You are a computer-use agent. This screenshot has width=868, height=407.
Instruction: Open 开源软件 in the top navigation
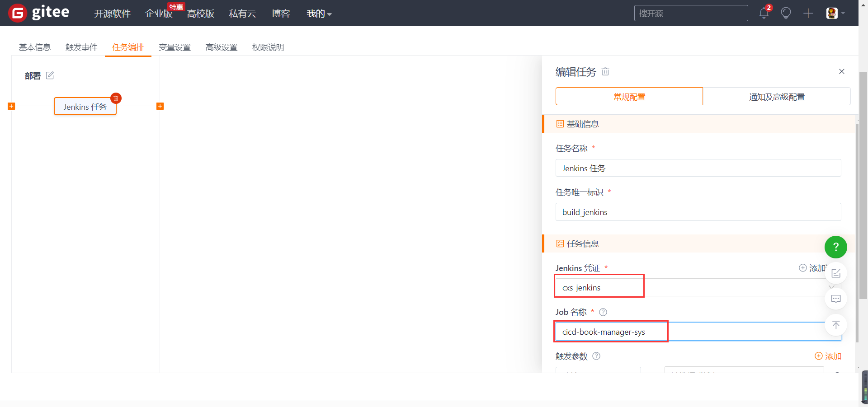(x=112, y=14)
